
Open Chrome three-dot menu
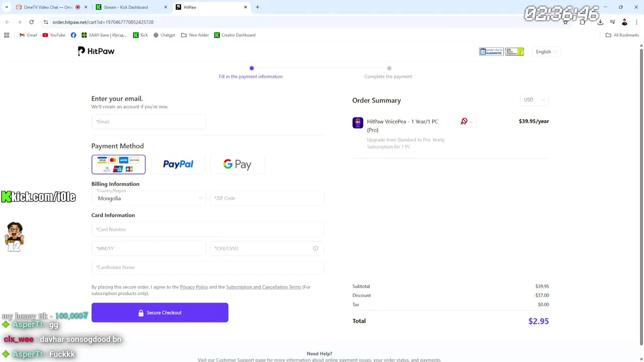636,22
